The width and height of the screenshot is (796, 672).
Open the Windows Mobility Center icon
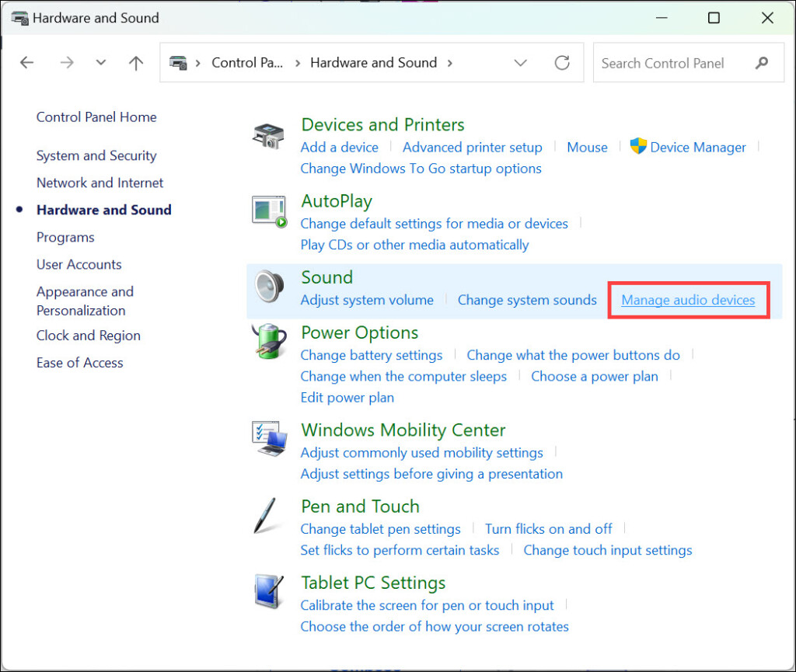click(x=269, y=440)
